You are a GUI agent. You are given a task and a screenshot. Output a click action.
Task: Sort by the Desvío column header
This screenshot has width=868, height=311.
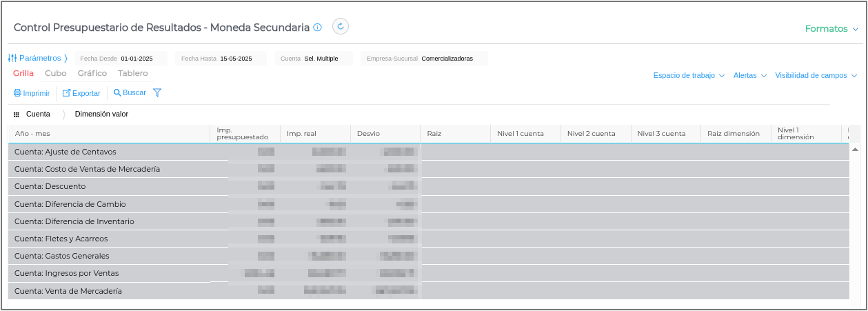point(368,134)
